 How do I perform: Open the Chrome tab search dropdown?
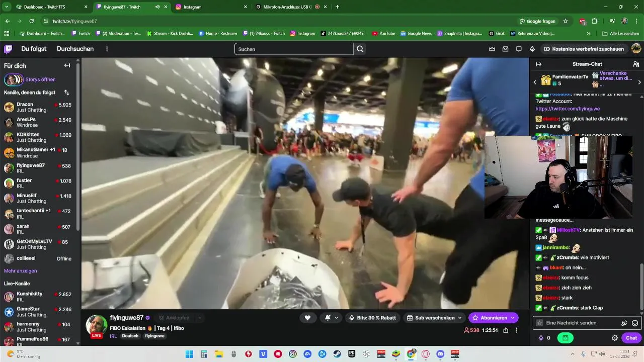pyautogui.click(x=7, y=7)
